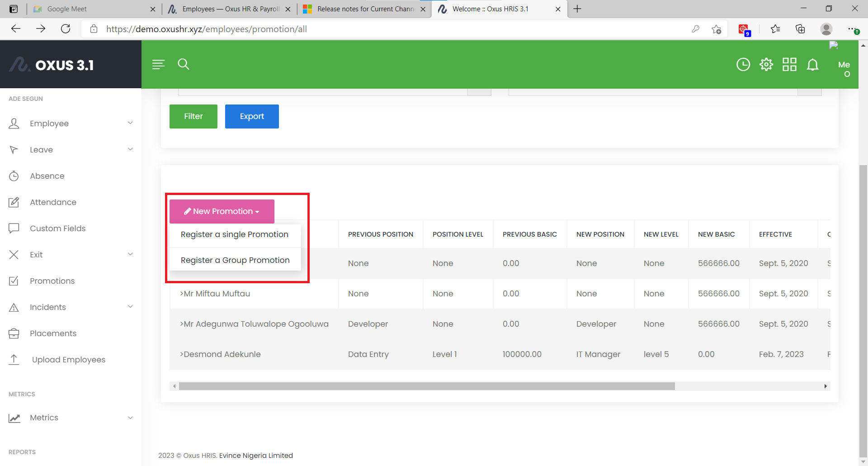Click the browser refresh icon
This screenshot has height=466, width=868.
tap(66, 29)
